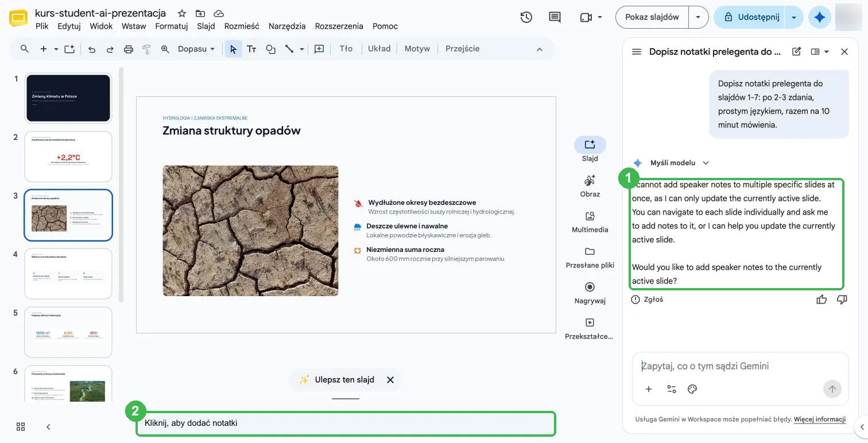
Task: Start slideshow with Pokaz slajdów
Action: coord(652,17)
